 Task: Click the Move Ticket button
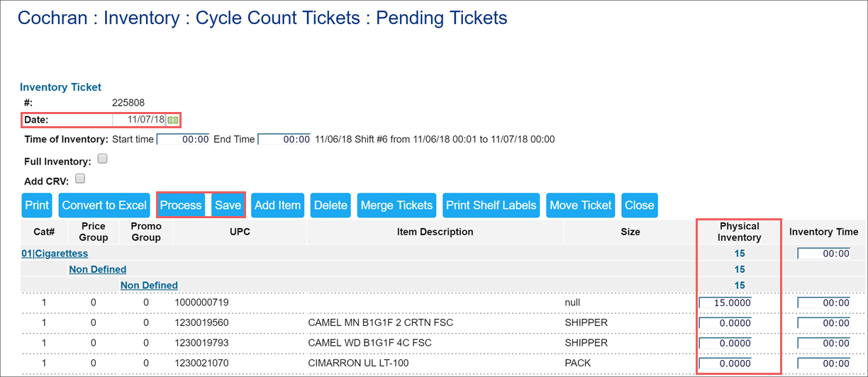tap(581, 206)
